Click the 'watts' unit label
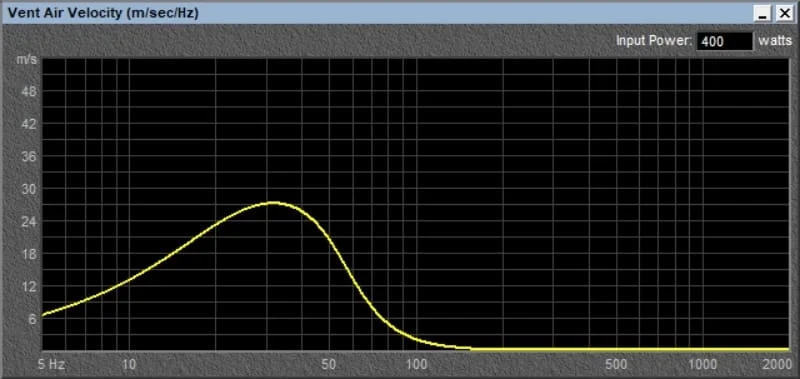 [x=774, y=41]
